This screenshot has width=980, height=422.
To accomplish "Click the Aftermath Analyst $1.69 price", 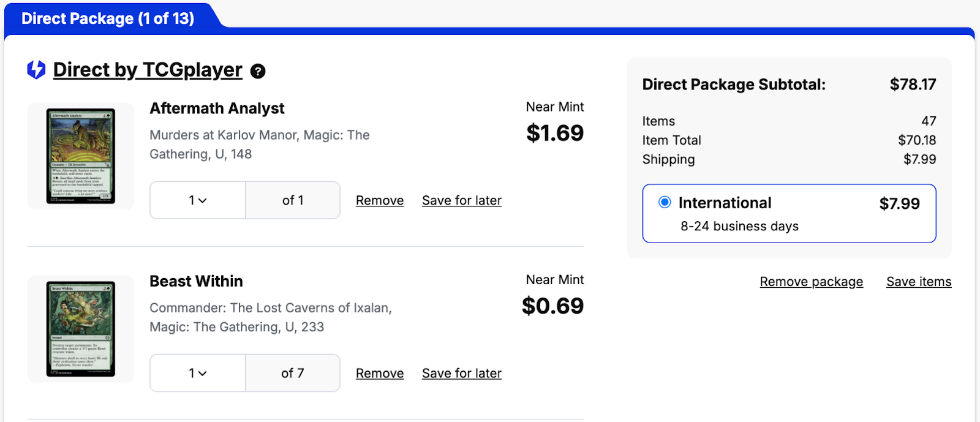I will click(555, 133).
